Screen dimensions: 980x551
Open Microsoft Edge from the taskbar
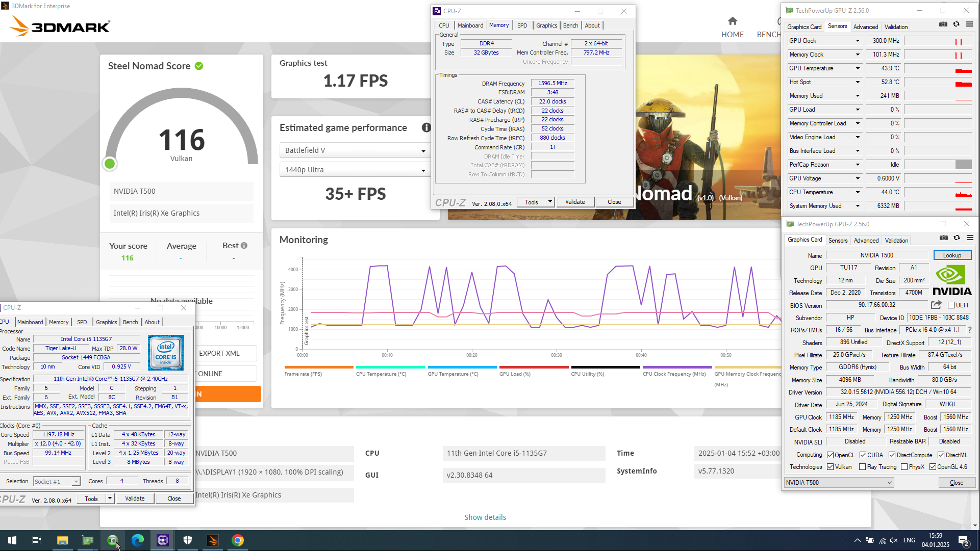coord(138,540)
